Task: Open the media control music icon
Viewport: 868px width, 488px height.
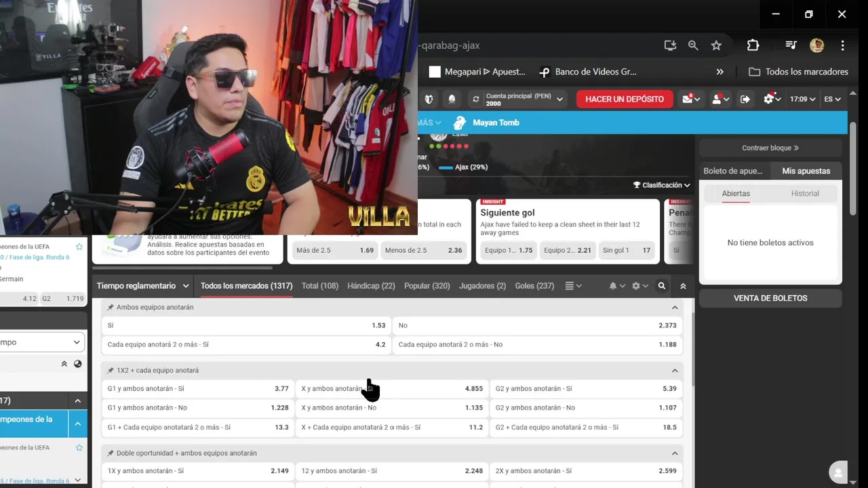Action: click(x=791, y=45)
